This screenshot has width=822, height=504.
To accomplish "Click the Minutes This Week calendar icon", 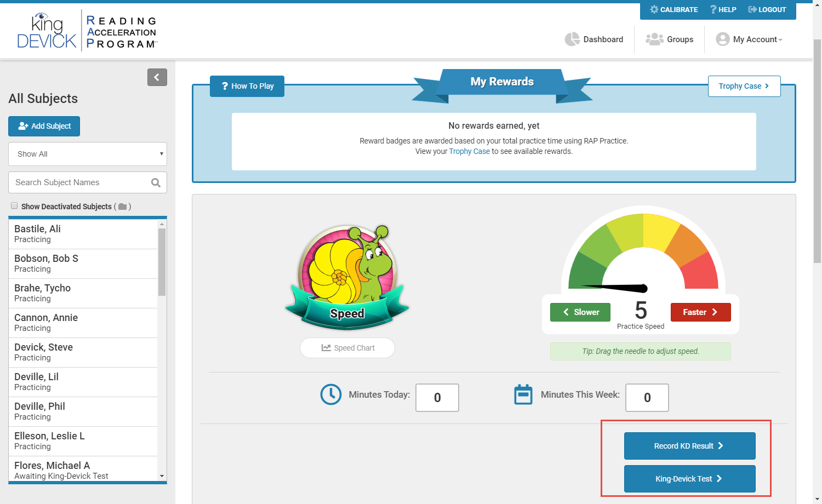I will click(523, 394).
